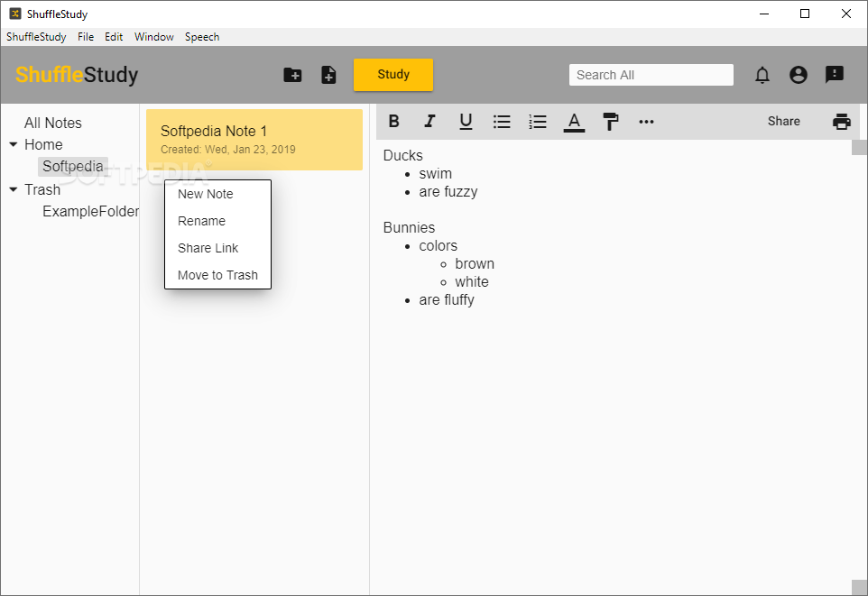Click the editor scrollbar up arrow
Viewport: 868px width, 596px height.
859,147
